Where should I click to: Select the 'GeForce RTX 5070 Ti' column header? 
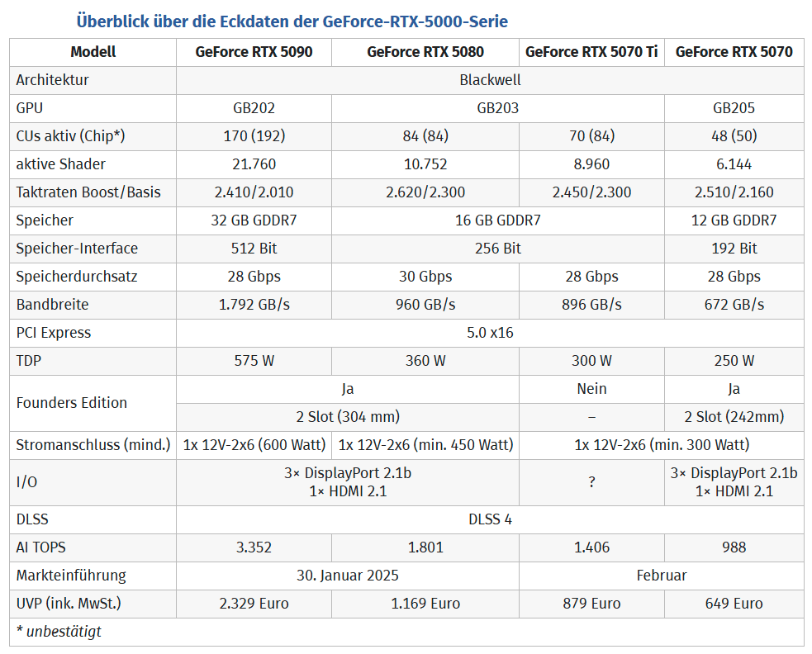[x=591, y=52]
